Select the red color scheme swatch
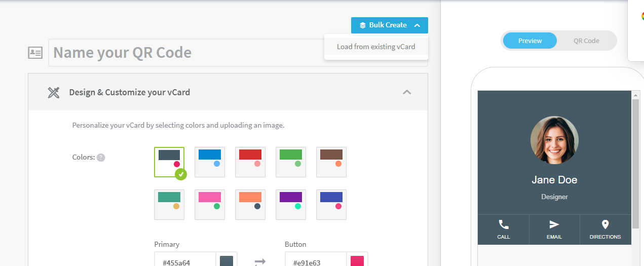 click(250, 162)
